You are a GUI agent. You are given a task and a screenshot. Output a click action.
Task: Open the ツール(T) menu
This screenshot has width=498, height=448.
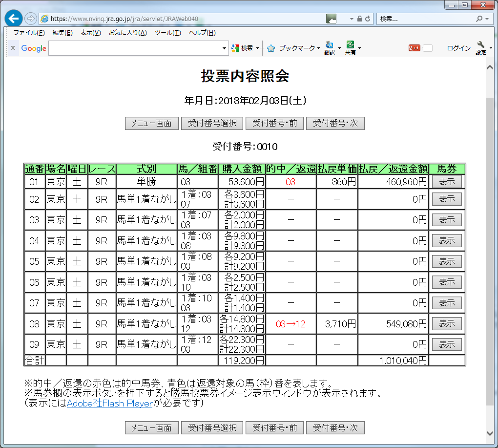click(x=168, y=33)
